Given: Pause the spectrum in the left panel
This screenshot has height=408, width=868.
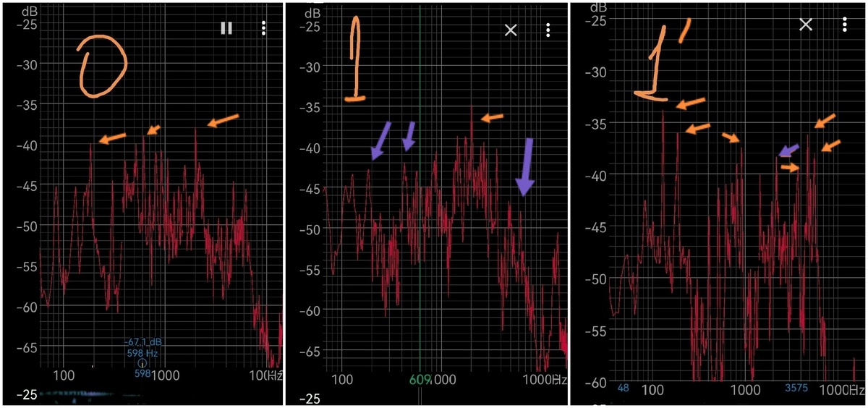Looking at the screenshot, I should click(x=226, y=28).
